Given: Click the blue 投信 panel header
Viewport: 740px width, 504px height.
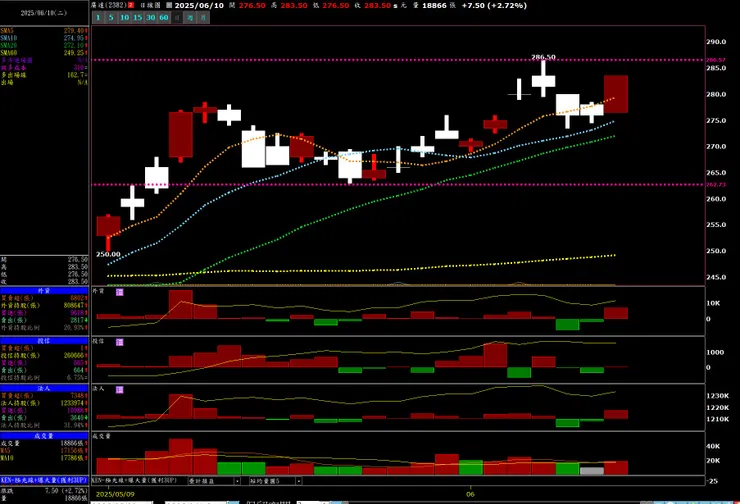Looking at the screenshot, I should click(44, 341).
